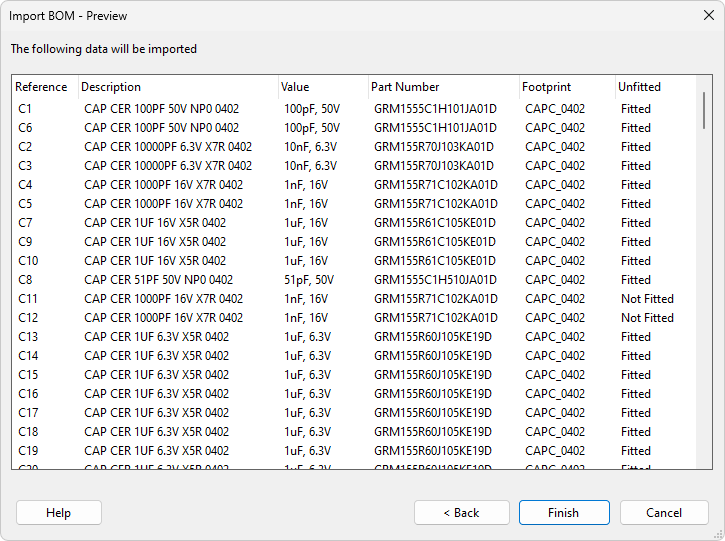Select the C1 reference row
725x541 pixels.
pyautogui.click(x=26, y=109)
